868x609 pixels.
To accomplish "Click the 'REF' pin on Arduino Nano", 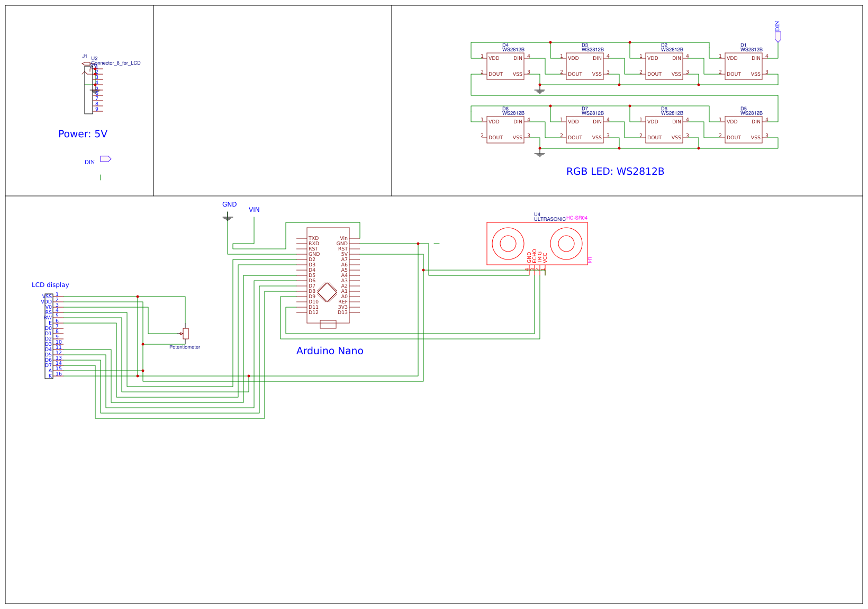I will [x=343, y=302].
